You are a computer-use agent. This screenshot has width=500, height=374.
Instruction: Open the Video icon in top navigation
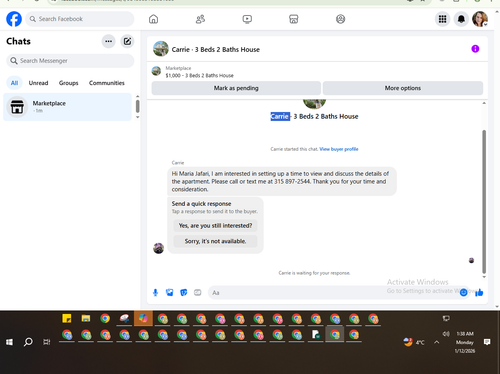point(247,19)
